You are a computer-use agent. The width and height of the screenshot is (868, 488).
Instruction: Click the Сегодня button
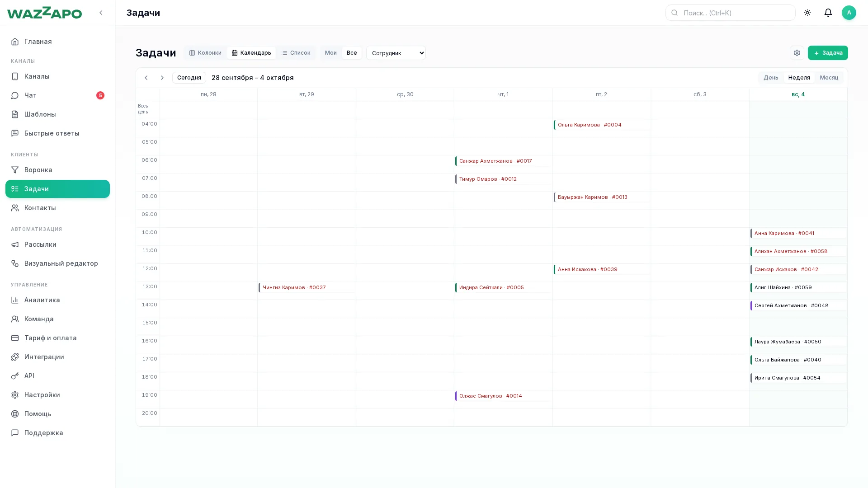pyautogui.click(x=189, y=78)
